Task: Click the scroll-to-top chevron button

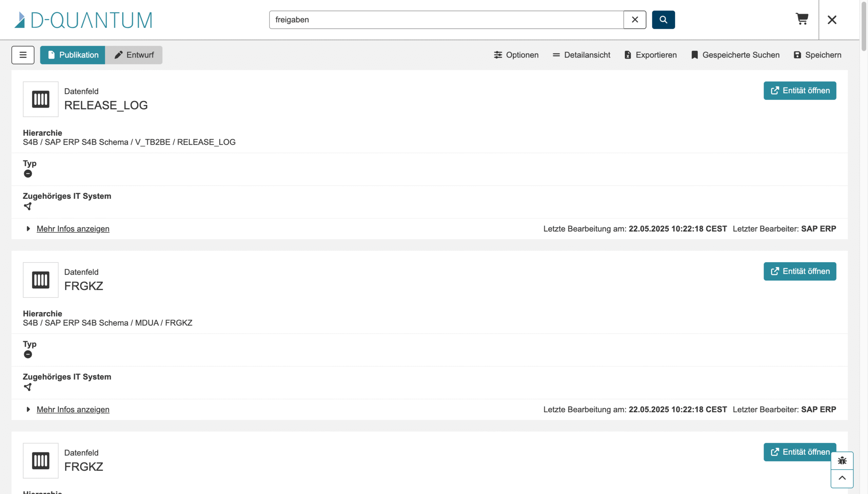Action: click(x=842, y=479)
